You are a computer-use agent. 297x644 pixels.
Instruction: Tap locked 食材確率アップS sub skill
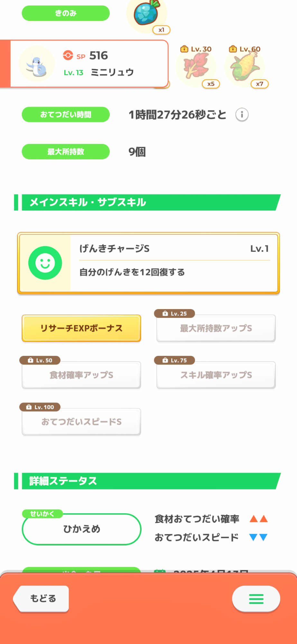point(81,375)
